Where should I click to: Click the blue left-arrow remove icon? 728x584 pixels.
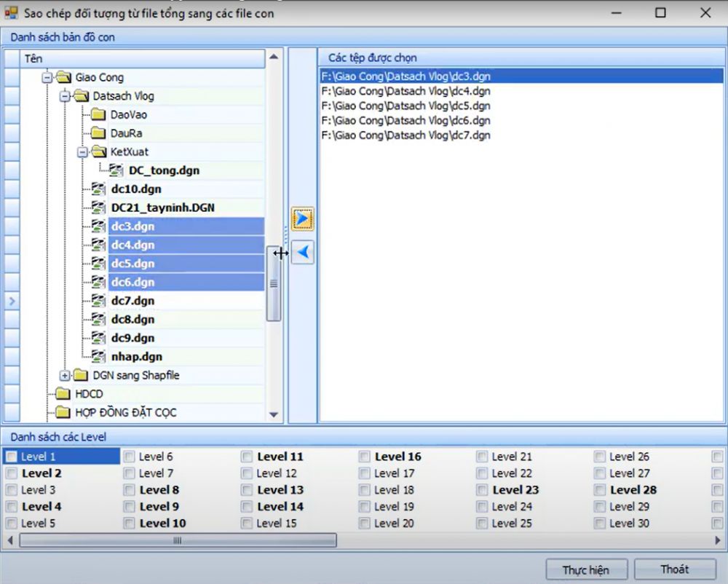[302, 251]
